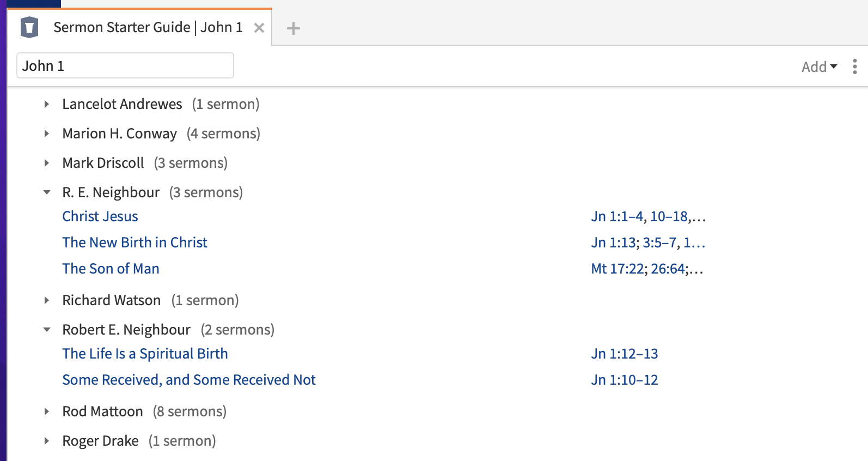
Task: Open the Christ Jesus sermon
Action: click(100, 216)
